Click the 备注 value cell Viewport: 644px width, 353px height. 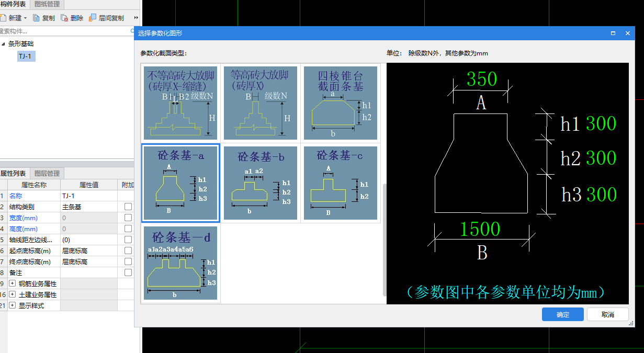[x=88, y=272]
